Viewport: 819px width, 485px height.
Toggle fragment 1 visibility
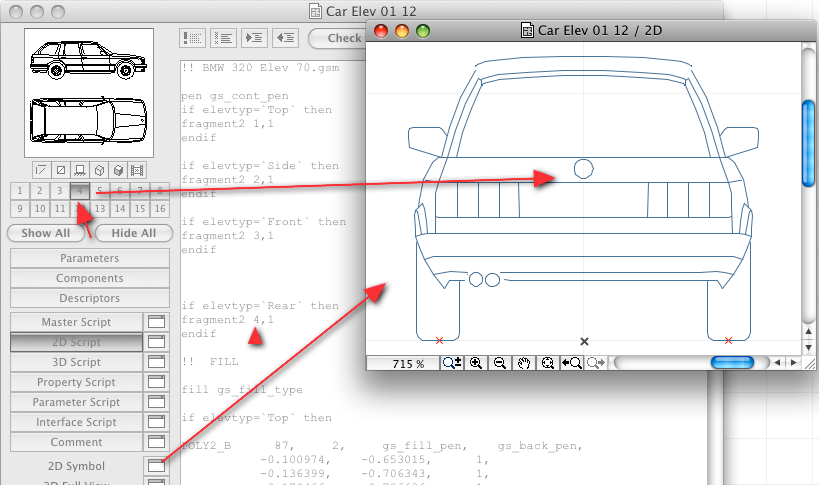pos(20,191)
